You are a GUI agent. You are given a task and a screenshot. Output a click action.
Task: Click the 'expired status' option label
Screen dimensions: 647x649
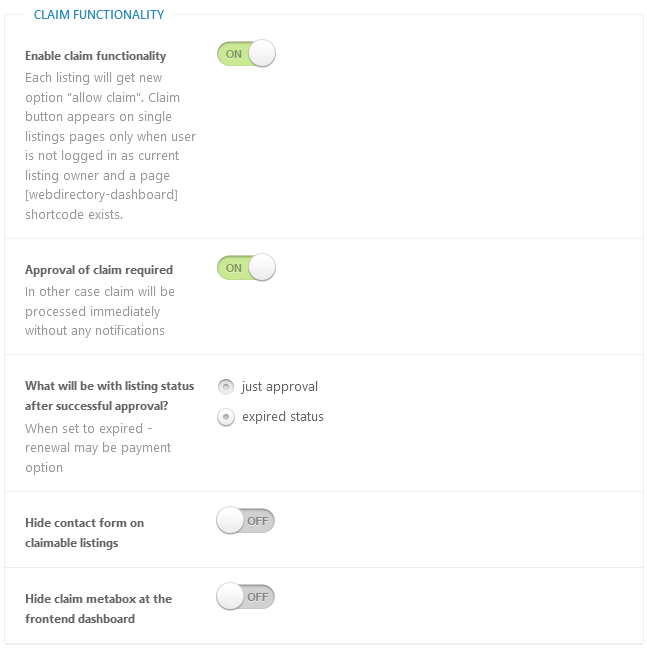point(283,416)
